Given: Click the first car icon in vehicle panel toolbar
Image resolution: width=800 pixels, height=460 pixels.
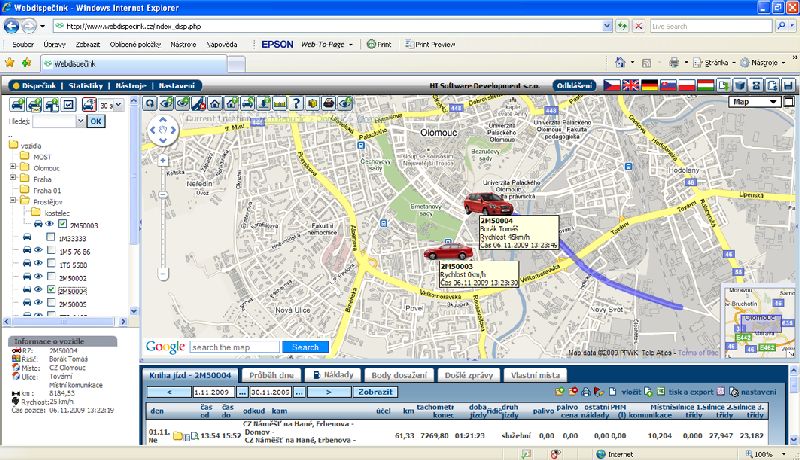Looking at the screenshot, I should (x=17, y=105).
